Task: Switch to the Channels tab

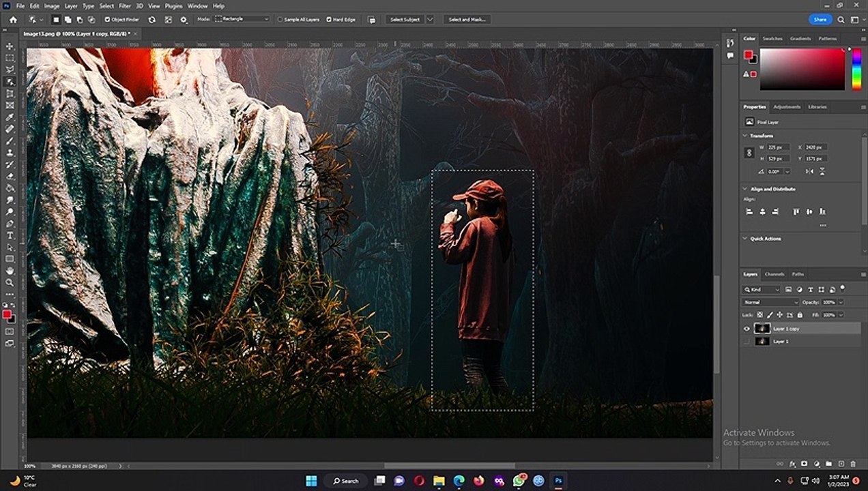Action: click(x=775, y=274)
